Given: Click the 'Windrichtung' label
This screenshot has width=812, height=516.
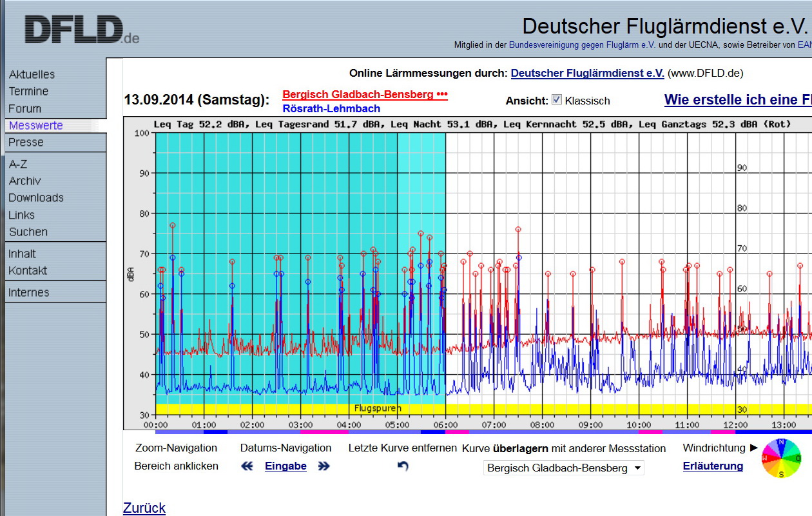Looking at the screenshot, I should [713, 448].
